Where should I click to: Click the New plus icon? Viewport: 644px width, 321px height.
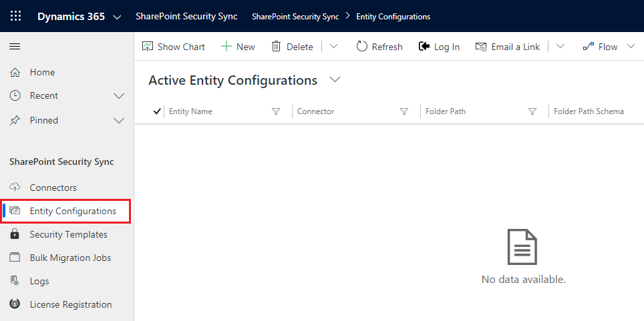coord(226,47)
